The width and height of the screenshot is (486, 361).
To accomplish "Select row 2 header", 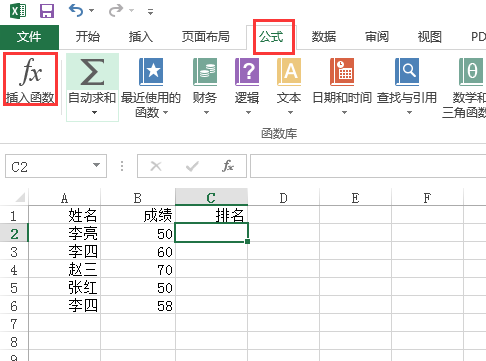I will [14, 233].
